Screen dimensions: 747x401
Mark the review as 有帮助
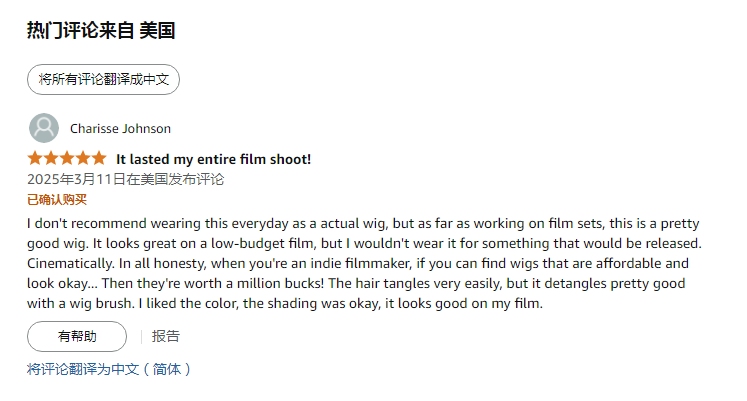pos(77,336)
